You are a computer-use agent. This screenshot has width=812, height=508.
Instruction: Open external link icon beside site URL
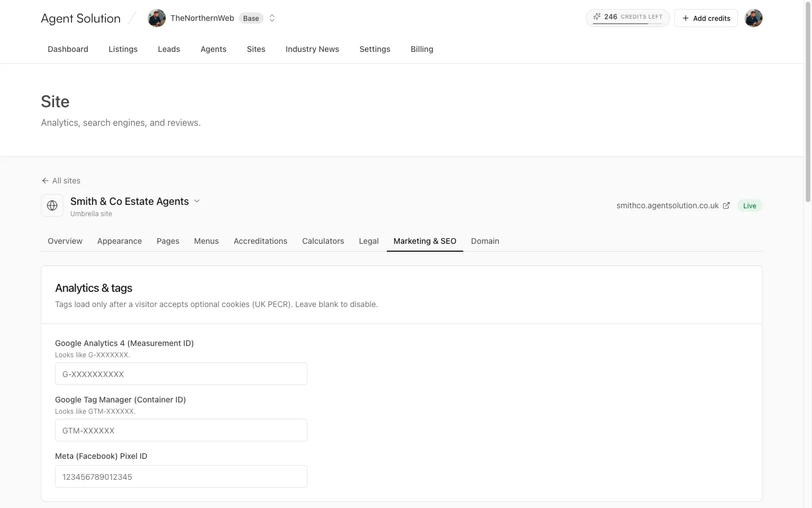coord(726,205)
